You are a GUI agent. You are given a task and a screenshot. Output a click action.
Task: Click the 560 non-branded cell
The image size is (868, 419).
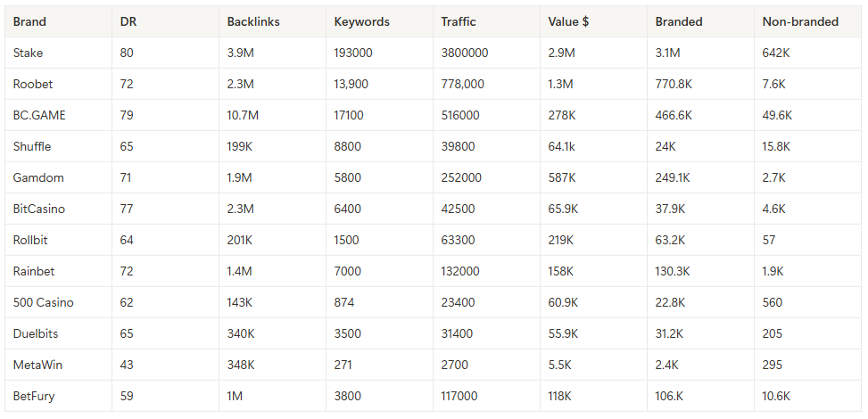(x=807, y=302)
